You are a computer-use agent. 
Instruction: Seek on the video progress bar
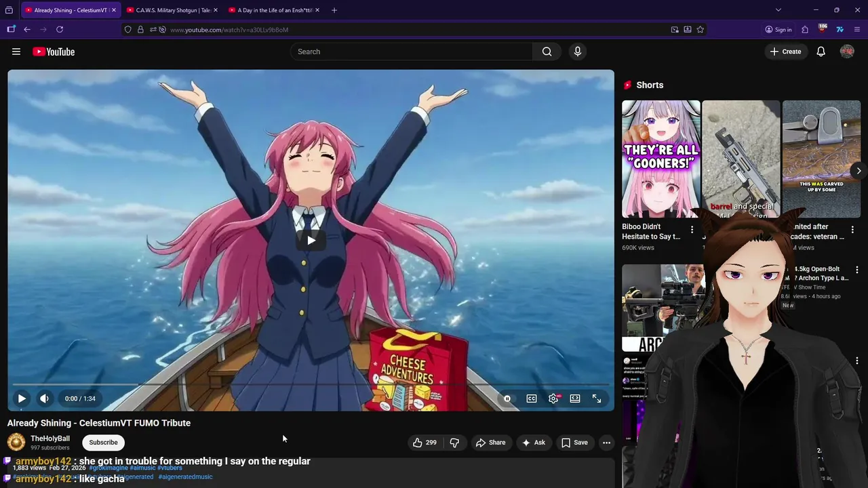coord(311,384)
